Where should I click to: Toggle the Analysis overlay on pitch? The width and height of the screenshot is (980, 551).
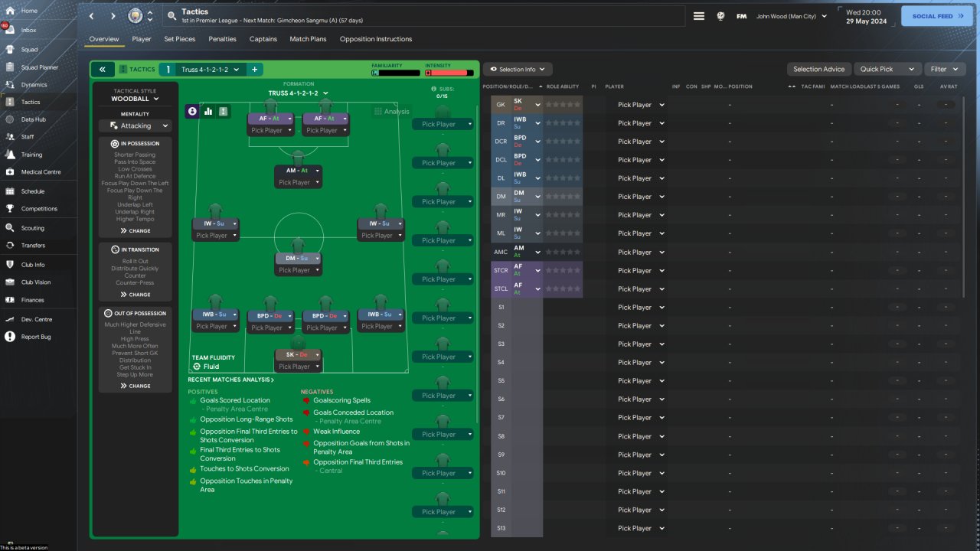click(391, 112)
